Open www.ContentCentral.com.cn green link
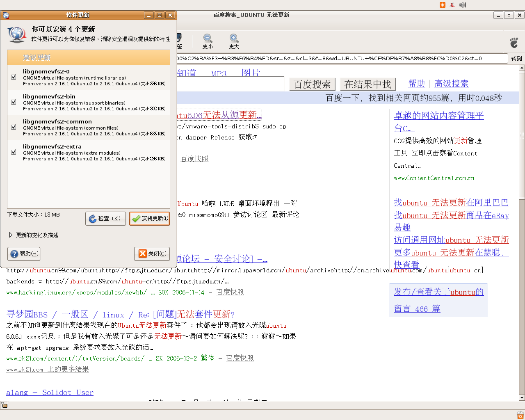525x420 pixels. [x=434, y=178]
